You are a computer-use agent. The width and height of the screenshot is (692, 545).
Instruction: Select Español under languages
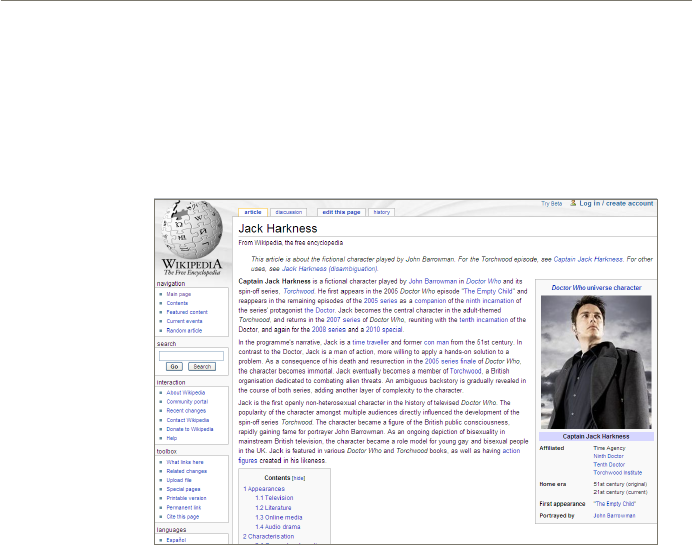[x=176, y=540]
